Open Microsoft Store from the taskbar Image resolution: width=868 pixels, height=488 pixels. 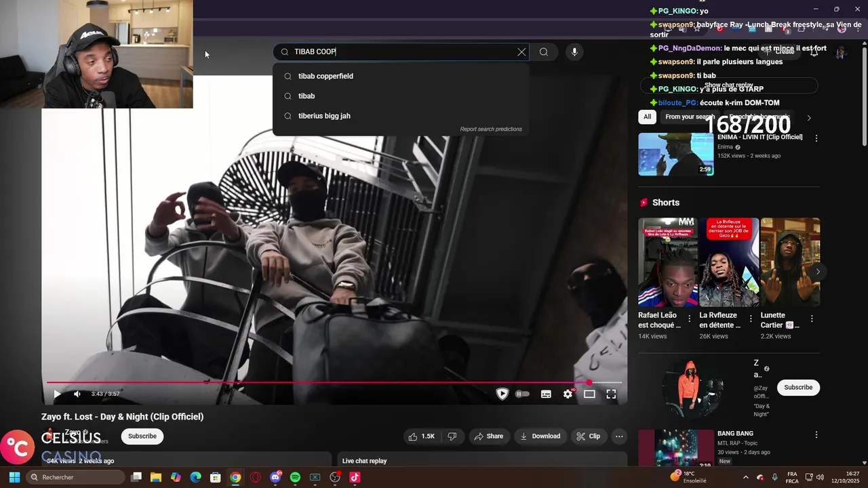(216, 477)
